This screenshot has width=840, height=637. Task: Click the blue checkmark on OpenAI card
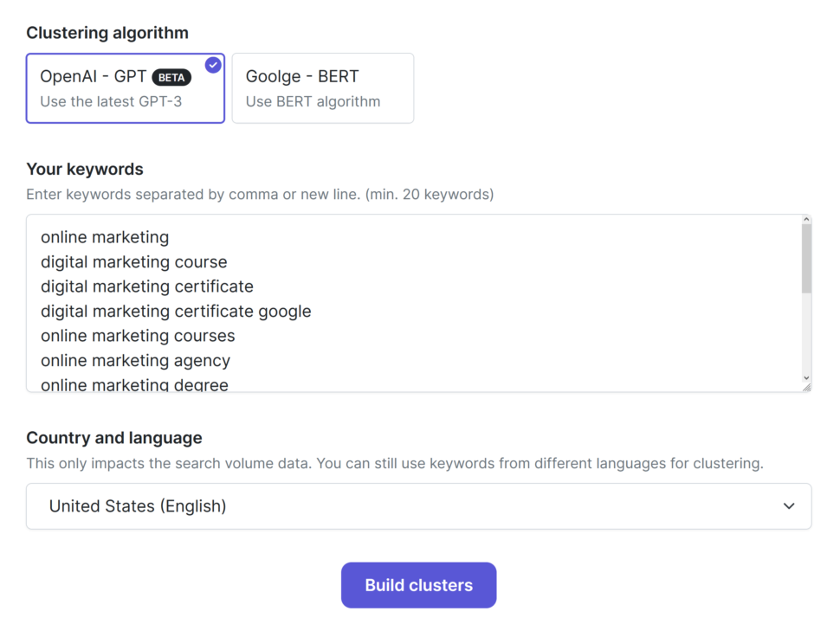[x=213, y=65]
